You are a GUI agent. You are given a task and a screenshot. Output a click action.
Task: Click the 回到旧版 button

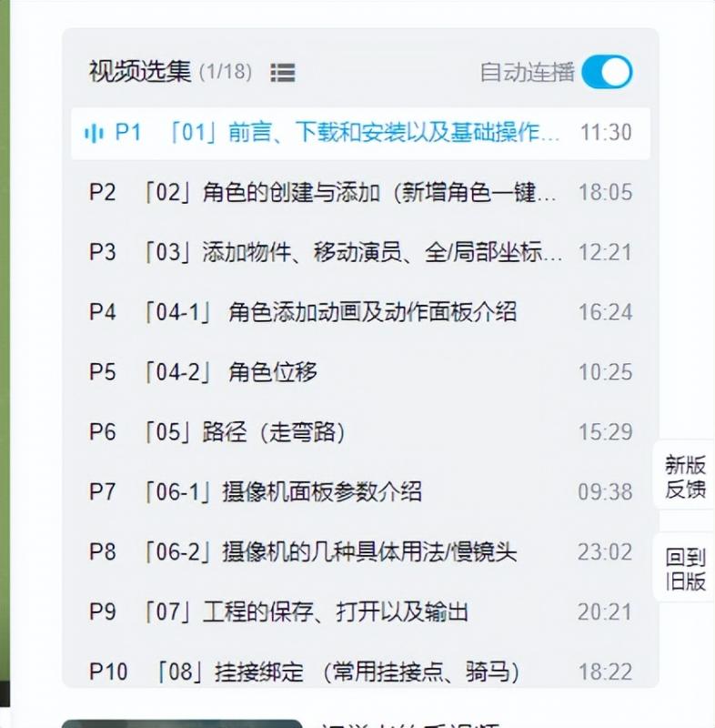point(684,569)
